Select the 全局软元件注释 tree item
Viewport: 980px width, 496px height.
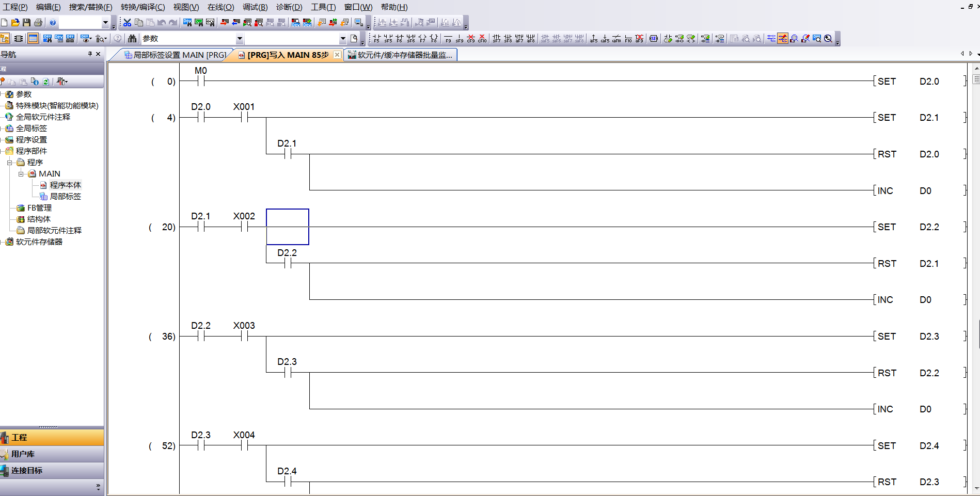[43, 117]
